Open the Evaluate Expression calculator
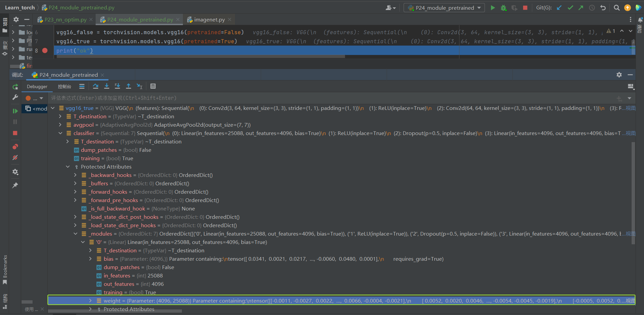644x315 pixels. tap(153, 86)
